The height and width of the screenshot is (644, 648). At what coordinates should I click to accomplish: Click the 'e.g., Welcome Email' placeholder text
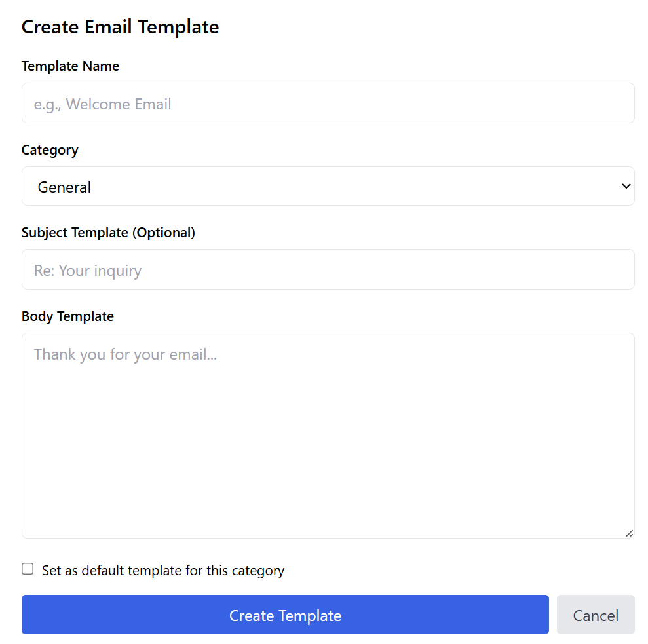point(102,104)
